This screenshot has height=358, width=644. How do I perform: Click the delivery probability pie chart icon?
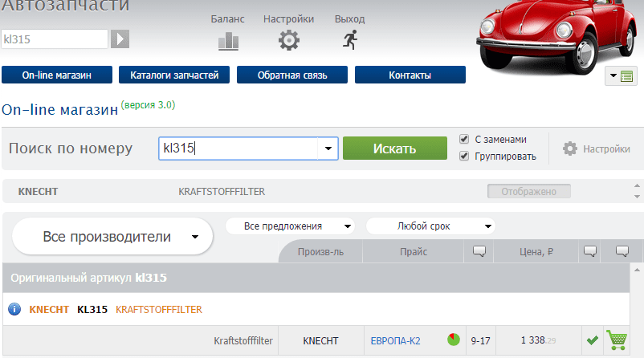pos(454,340)
